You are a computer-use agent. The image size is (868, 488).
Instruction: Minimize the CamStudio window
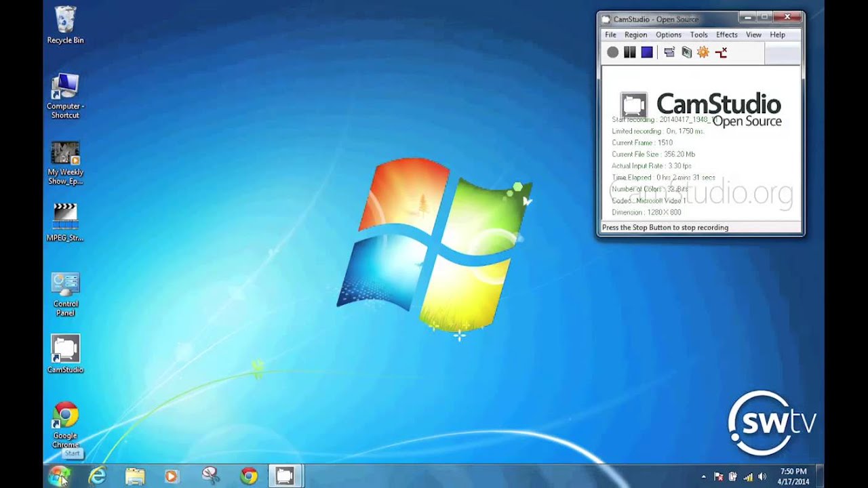click(749, 17)
